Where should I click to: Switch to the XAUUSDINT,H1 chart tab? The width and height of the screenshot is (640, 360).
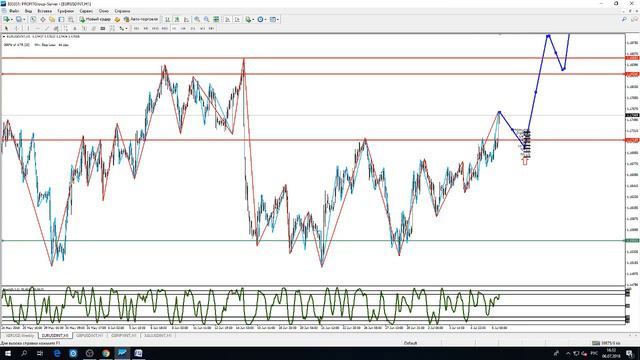pos(158,336)
